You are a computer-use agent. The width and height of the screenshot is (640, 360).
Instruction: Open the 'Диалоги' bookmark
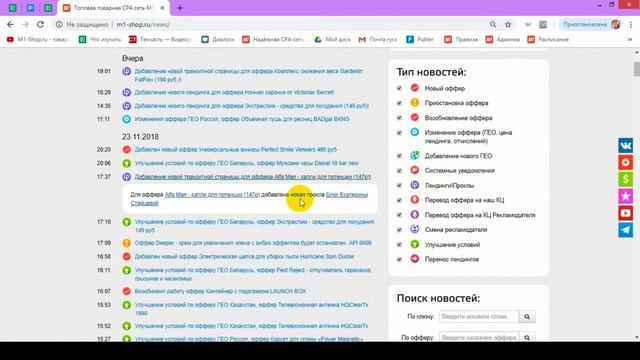click(218, 40)
